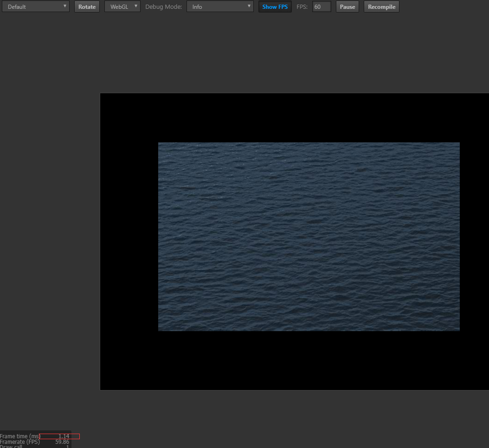The width and height of the screenshot is (489, 448).
Task: Click the Frame time value 1.14
Action: [x=64, y=436]
